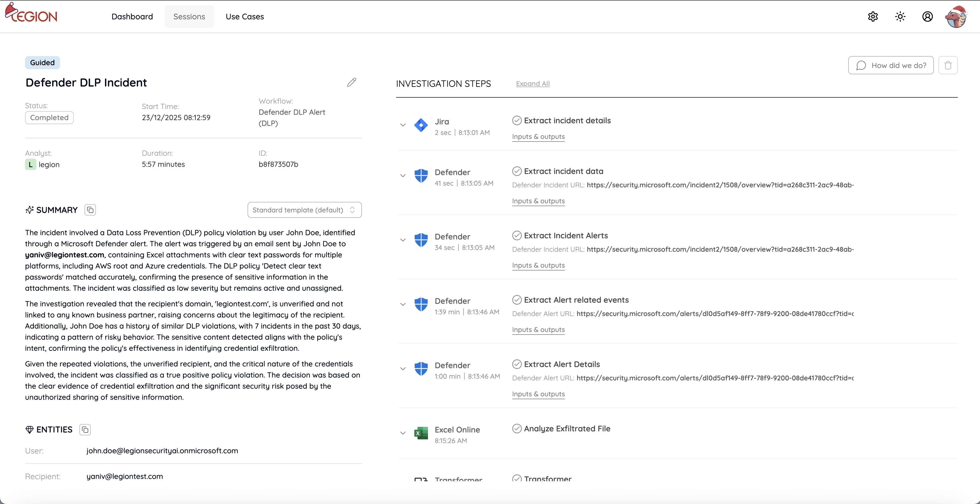Click the Expand All link
Viewport: 980px width, 504px height.
point(533,84)
